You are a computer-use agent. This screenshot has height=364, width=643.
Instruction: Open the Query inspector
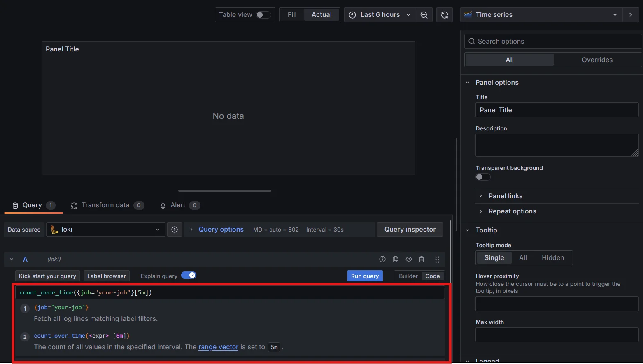click(410, 230)
